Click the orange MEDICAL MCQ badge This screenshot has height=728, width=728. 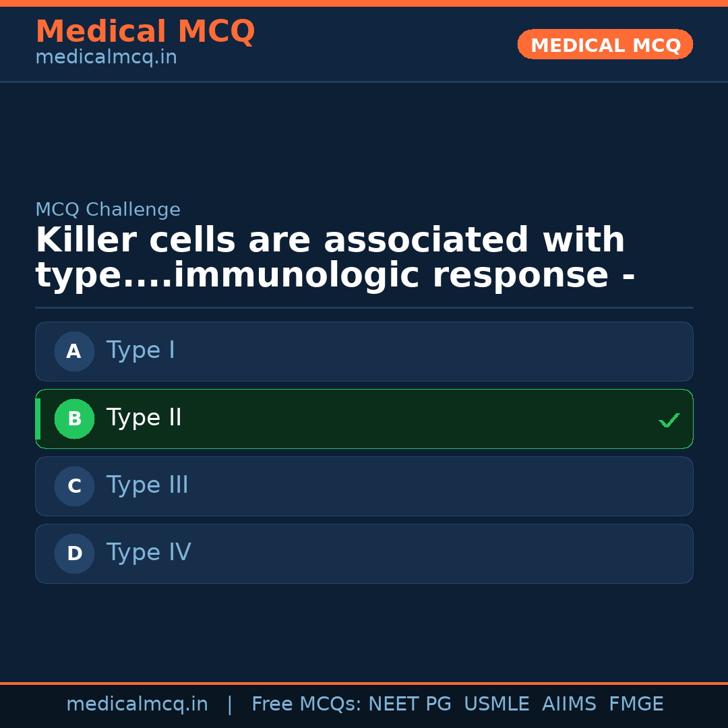(605, 44)
